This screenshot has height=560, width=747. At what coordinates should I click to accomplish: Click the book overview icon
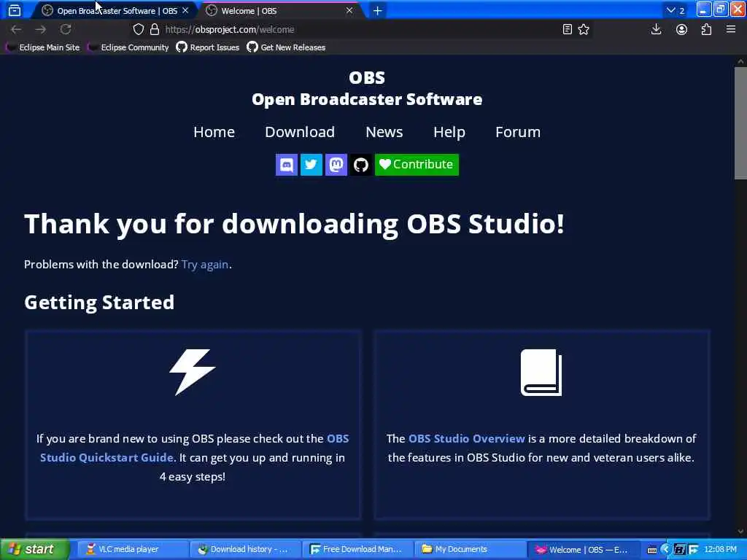click(x=541, y=373)
